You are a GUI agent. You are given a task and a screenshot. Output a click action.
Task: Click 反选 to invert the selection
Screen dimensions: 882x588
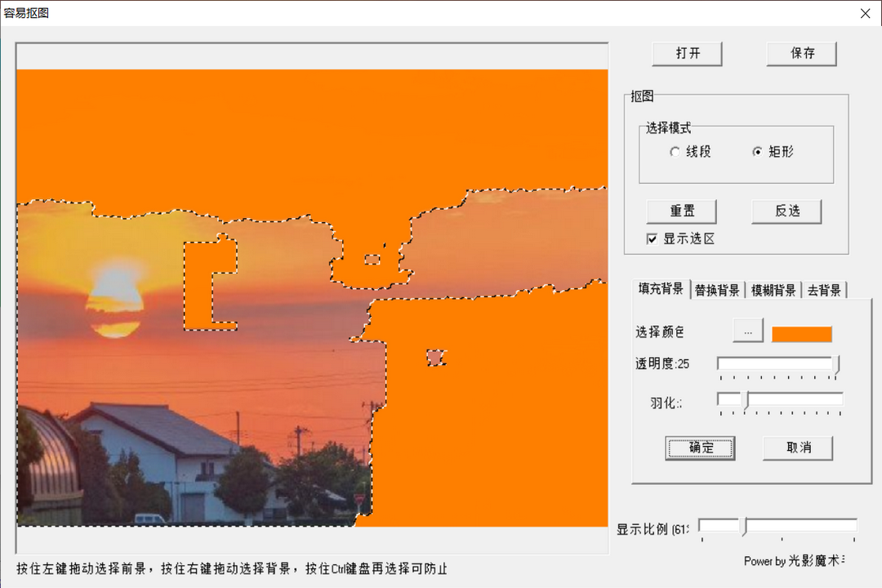point(786,212)
